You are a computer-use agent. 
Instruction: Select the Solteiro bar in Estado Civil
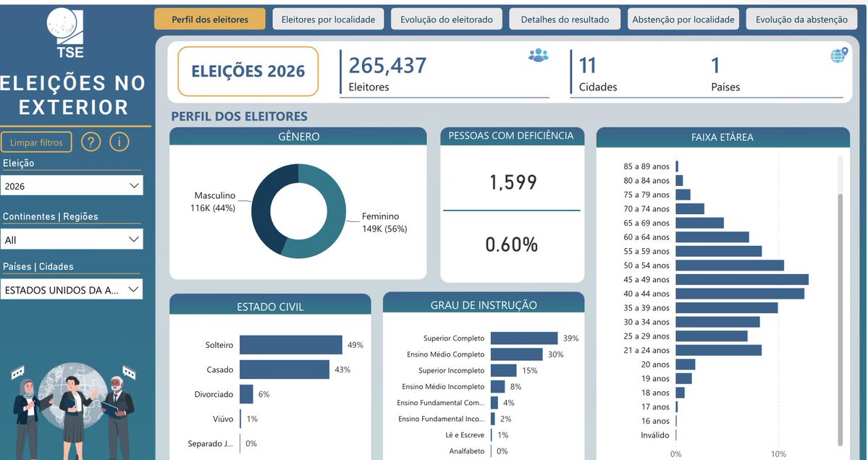pos(290,345)
